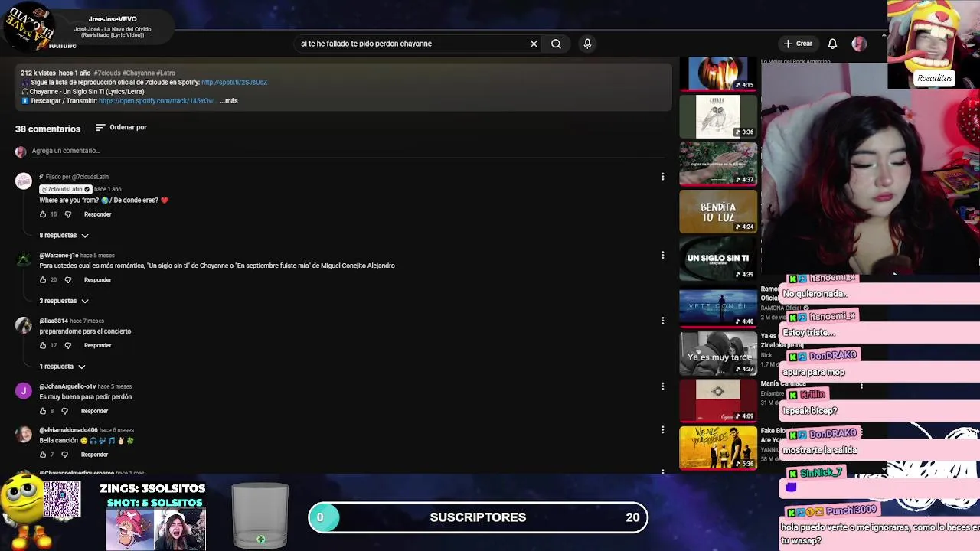Clear the search box with the X icon

[534, 44]
